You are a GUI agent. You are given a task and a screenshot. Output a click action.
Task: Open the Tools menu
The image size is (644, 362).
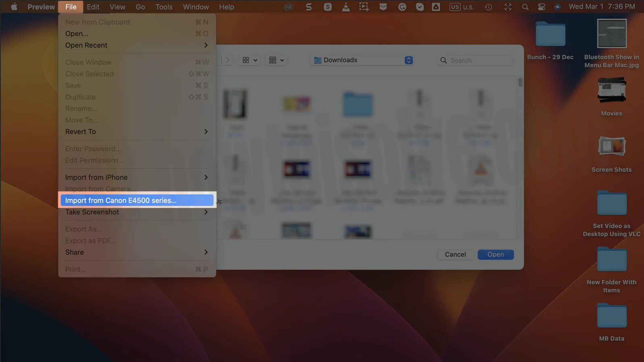164,7
